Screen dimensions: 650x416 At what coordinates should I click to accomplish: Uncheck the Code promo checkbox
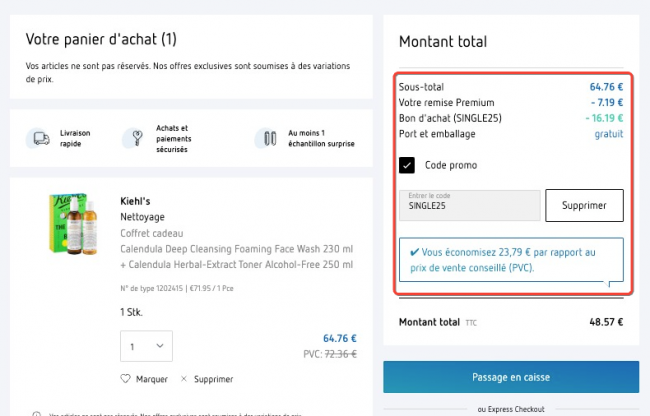pos(407,165)
